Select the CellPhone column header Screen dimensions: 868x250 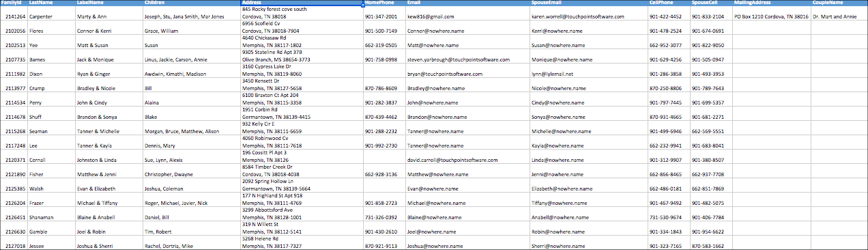click(x=669, y=3)
